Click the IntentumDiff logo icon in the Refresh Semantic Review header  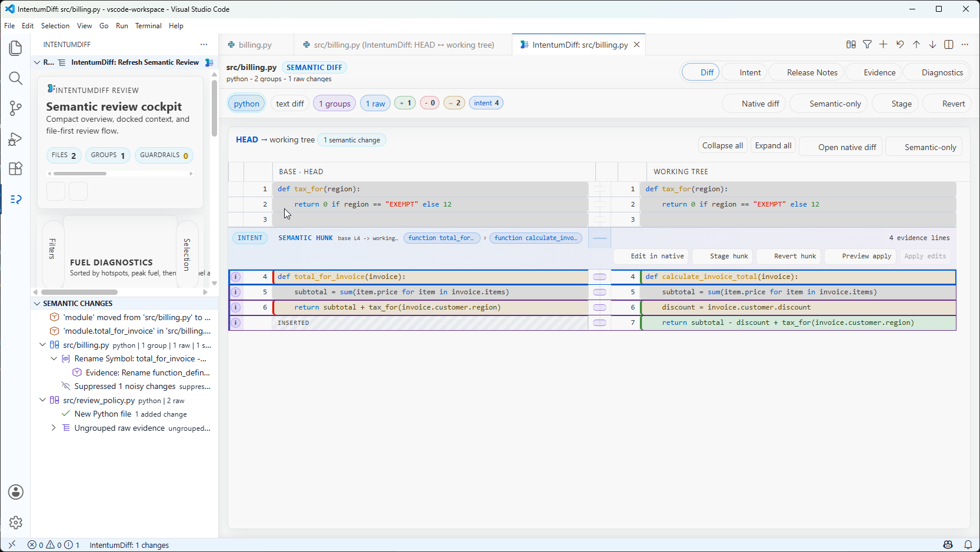point(209,62)
